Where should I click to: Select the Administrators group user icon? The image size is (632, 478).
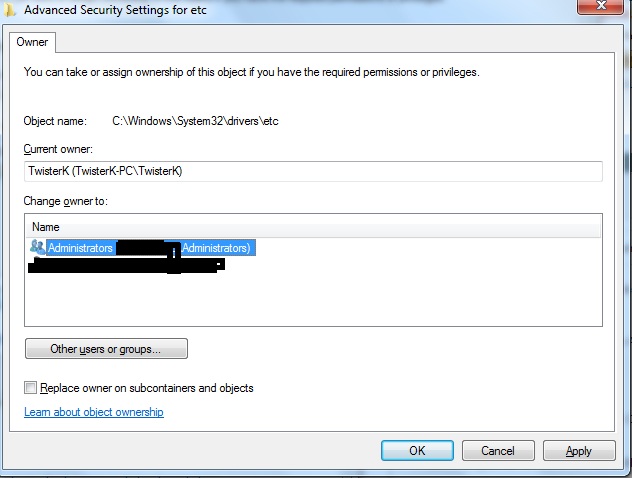[x=37, y=247]
